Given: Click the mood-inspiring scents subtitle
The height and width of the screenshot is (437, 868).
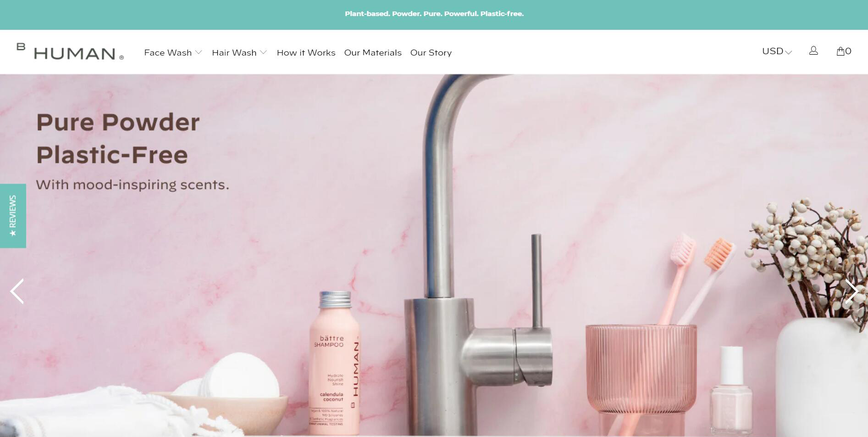Looking at the screenshot, I should tap(133, 185).
